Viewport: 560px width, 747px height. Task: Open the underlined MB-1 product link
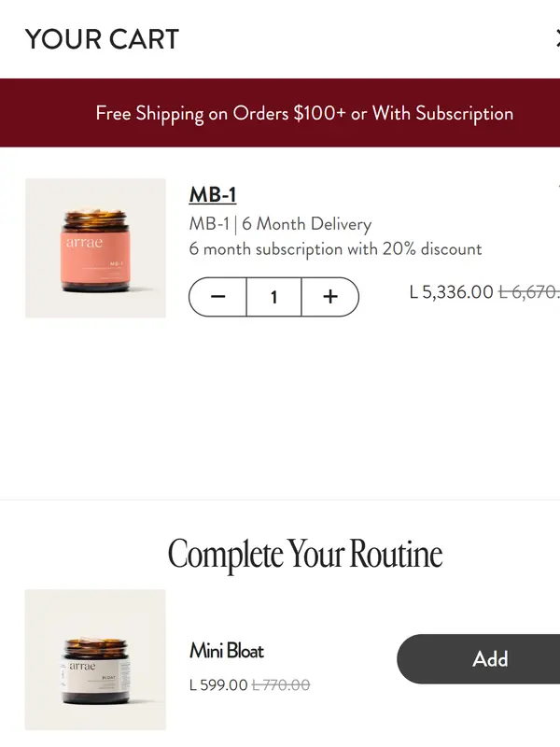click(x=213, y=194)
